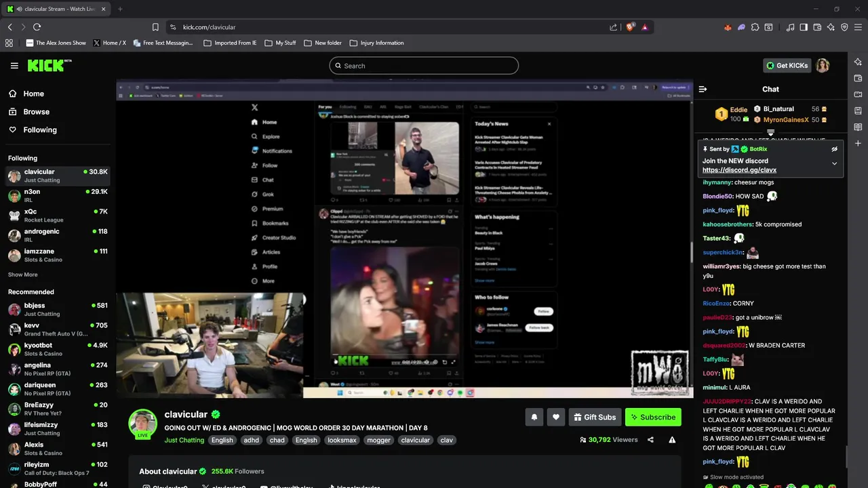Screen dimensions: 868x488
Task: Toggle follow heart for clavicular
Action: pyautogui.click(x=555, y=417)
